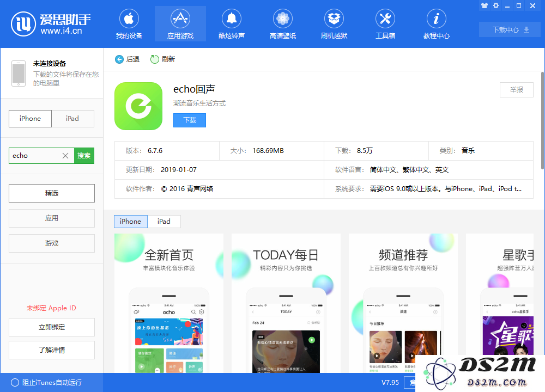
Task: Open TODAY每日 screenshot thumbnail
Action: point(286,303)
